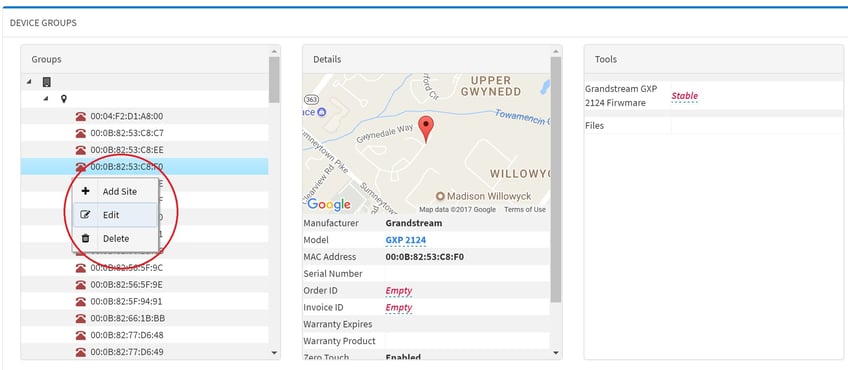Click the Groups panel scroll-down arrow

(274, 353)
